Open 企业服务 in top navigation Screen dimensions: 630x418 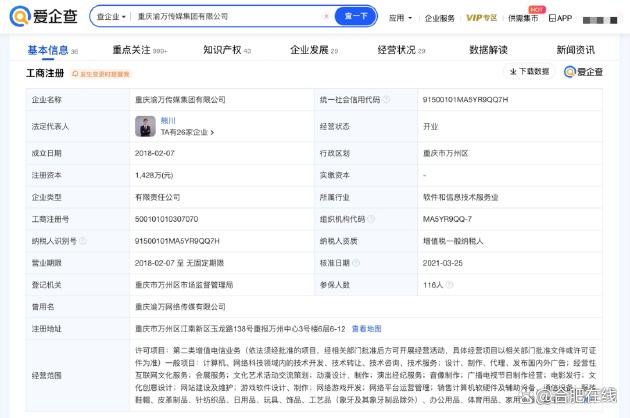[440, 18]
